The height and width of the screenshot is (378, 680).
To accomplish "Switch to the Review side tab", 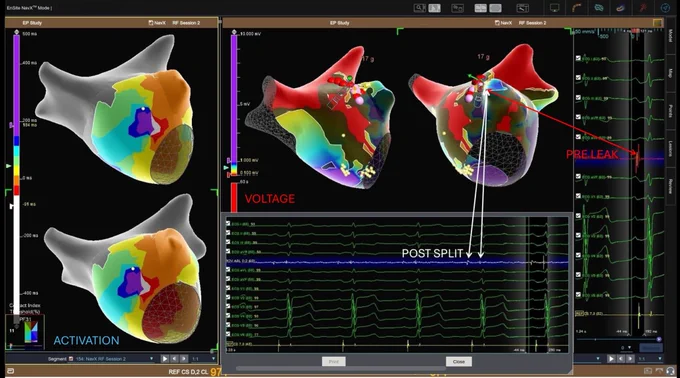I will pyautogui.click(x=670, y=187).
